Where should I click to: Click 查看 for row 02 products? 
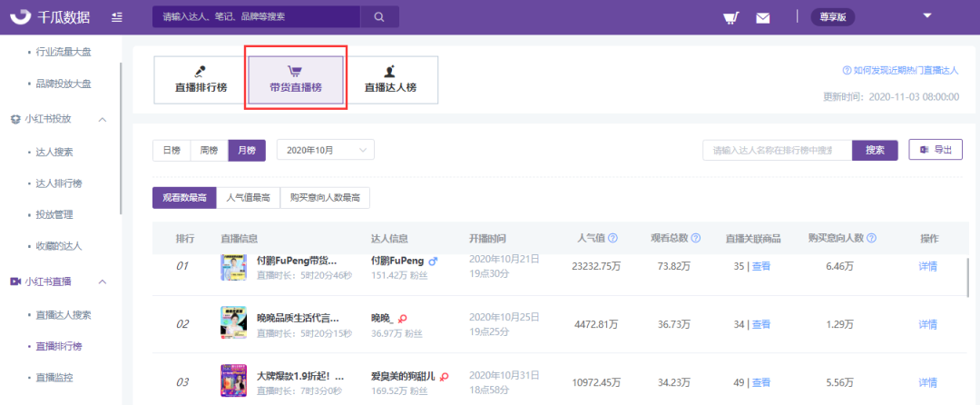(760, 324)
